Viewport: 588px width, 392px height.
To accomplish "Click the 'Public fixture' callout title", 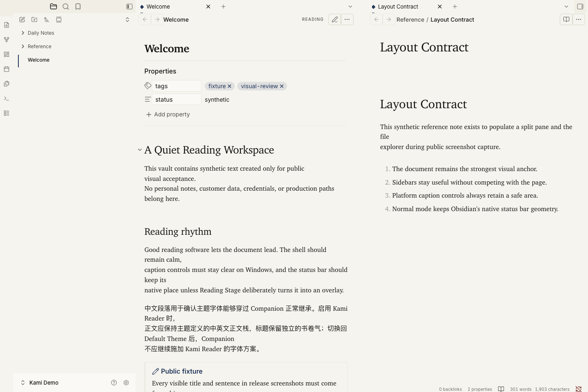I will click(182, 371).
